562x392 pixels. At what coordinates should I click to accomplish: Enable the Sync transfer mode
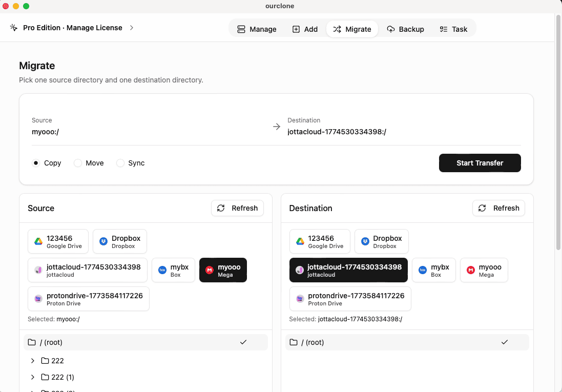120,162
